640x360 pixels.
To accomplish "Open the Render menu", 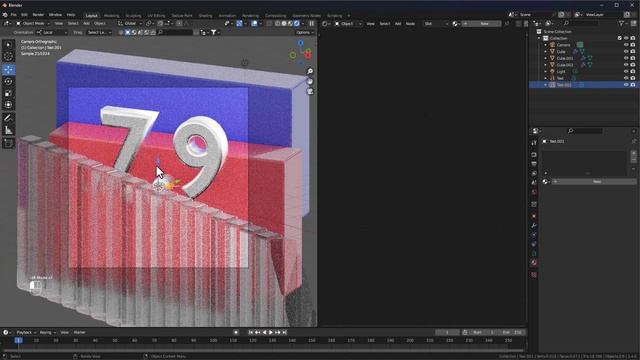I will [x=38, y=15].
